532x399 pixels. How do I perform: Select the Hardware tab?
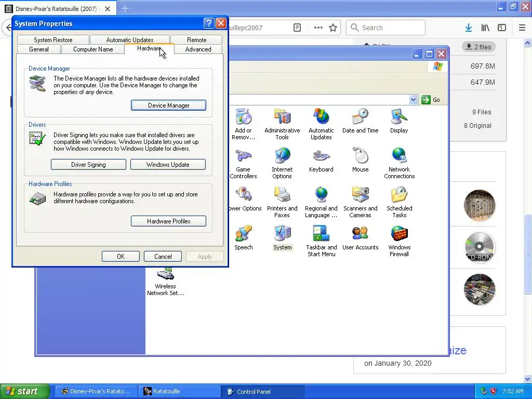pyautogui.click(x=149, y=48)
